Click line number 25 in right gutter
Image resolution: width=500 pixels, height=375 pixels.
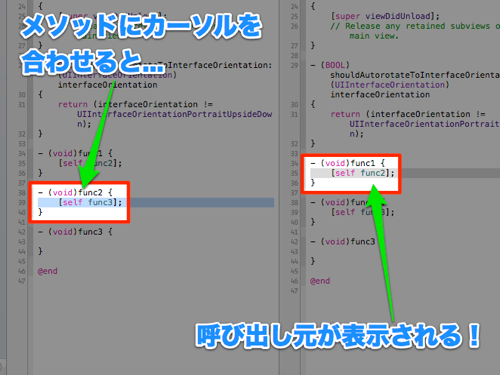tap(294, 16)
